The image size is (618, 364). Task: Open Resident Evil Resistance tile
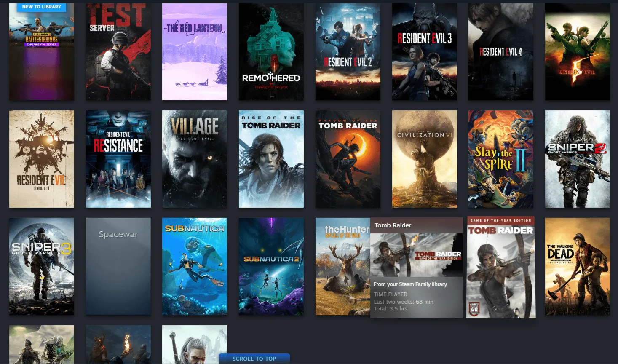[x=118, y=159]
